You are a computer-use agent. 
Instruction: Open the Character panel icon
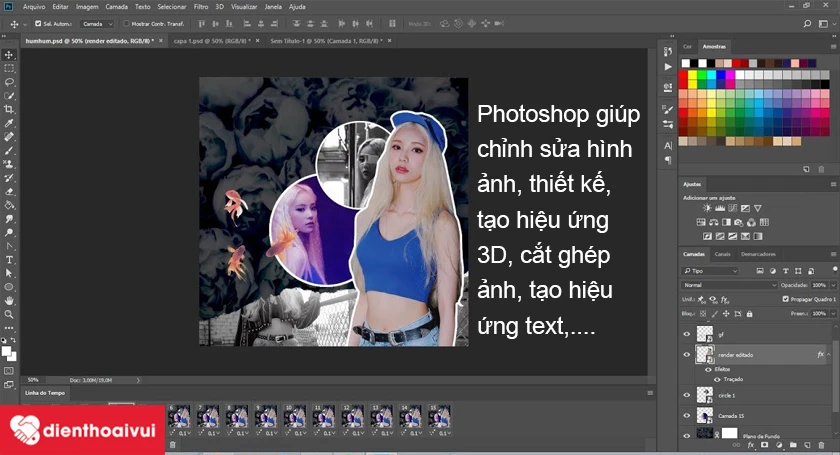(668, 146)
